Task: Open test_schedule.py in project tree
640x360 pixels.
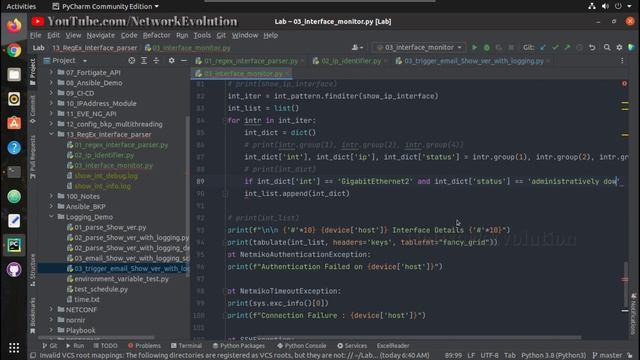Action: point(101,289)
